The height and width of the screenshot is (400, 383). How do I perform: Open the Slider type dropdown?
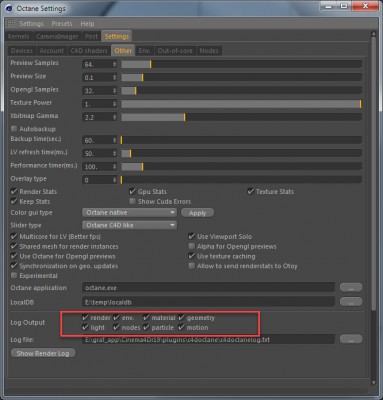click(129, 225)
